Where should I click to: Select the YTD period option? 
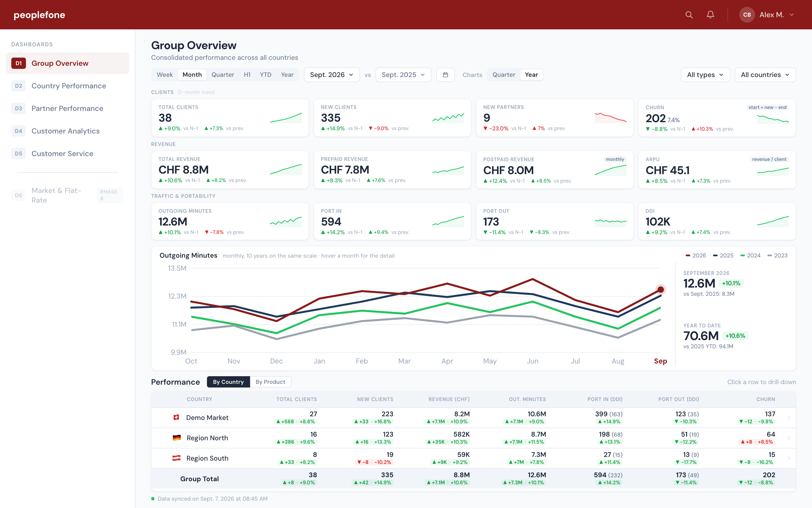(x=266, y=75)
